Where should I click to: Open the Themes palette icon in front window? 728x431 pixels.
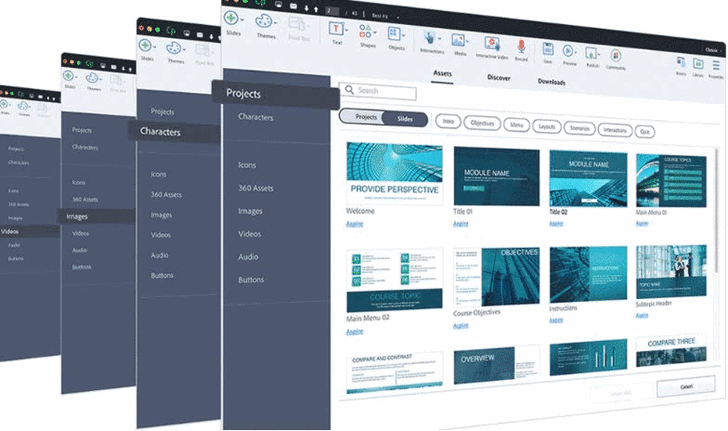tap(263, 21)
